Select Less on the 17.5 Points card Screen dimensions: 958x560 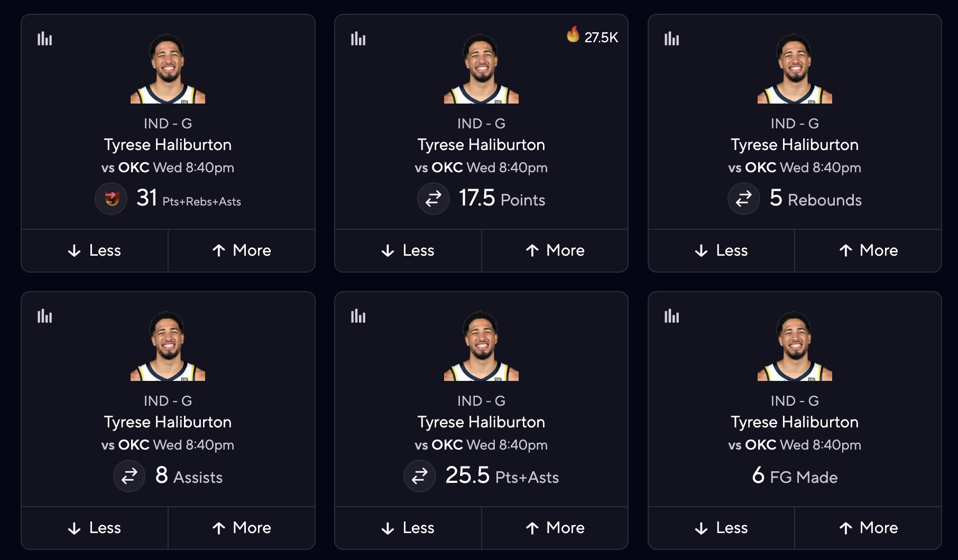point(408,250)
